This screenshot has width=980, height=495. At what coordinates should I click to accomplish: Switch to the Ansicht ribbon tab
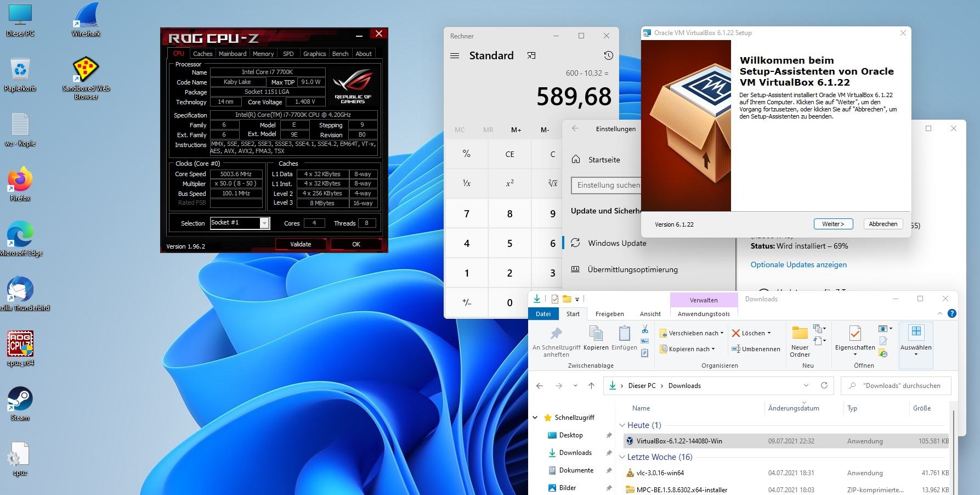pos(650,314)
